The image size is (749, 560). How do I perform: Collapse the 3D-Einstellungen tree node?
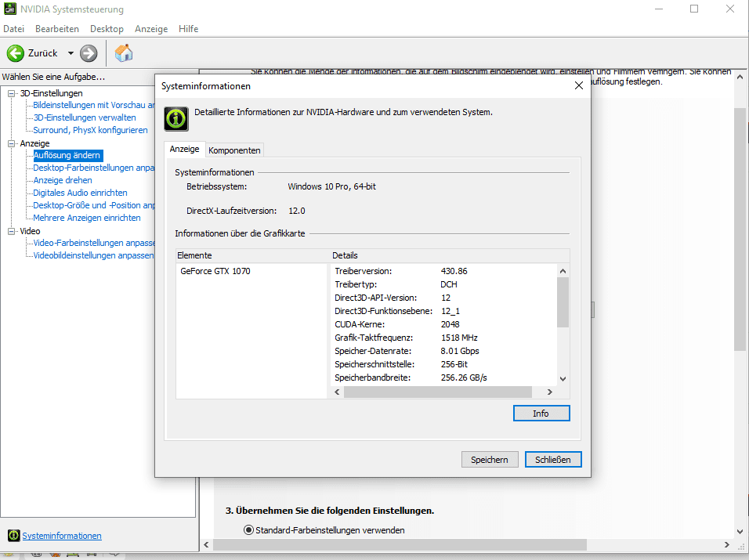point(12,93)
